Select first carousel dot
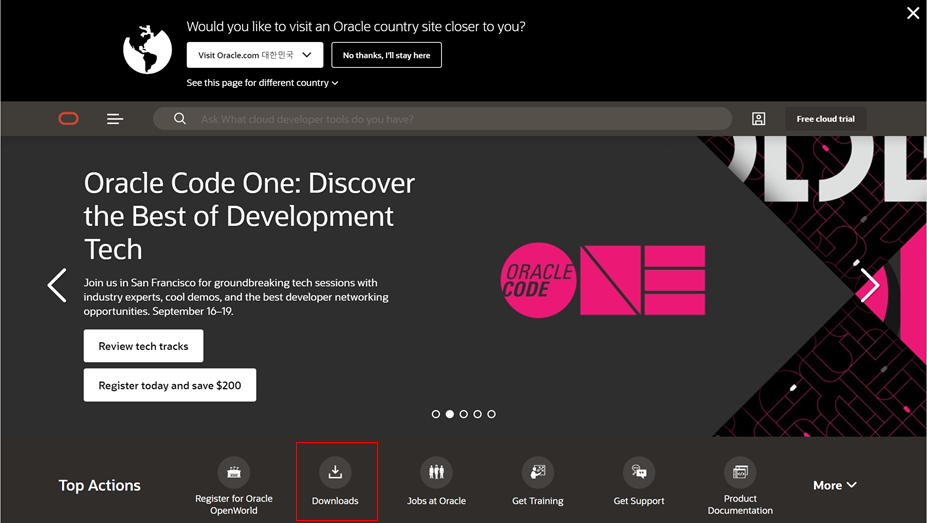This screenshot has width=927, height=523. 436,414
